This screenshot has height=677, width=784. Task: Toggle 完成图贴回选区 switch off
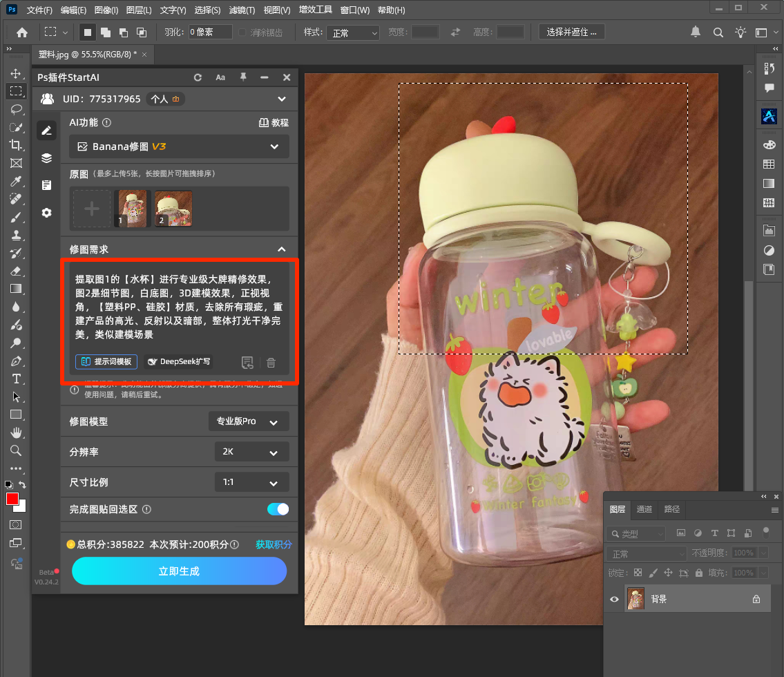click(278, 510)
